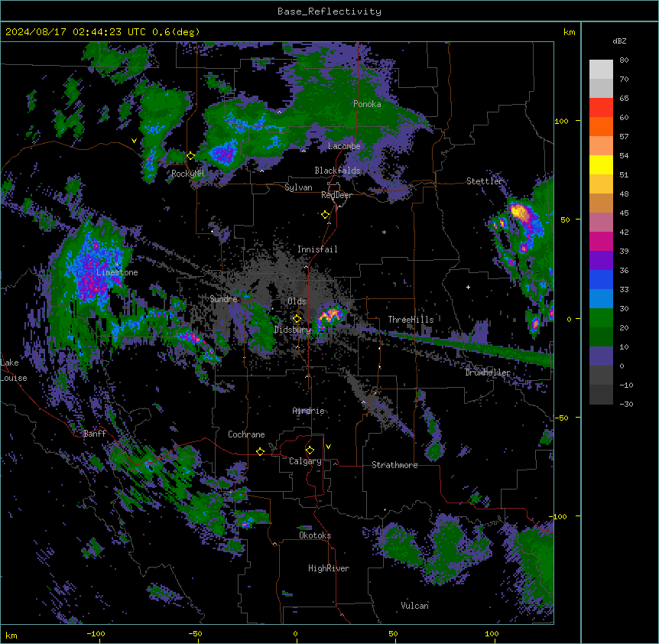Click the Cochrane town label

(x=246, y=434)
